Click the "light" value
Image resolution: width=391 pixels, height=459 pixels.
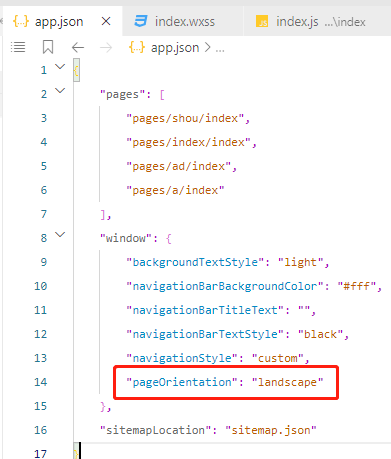pos(300,262)
